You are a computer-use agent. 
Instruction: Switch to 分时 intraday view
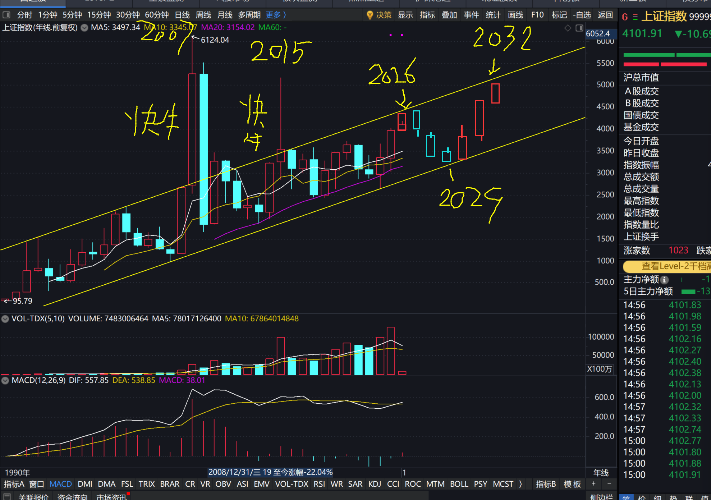tap(24, 15)
